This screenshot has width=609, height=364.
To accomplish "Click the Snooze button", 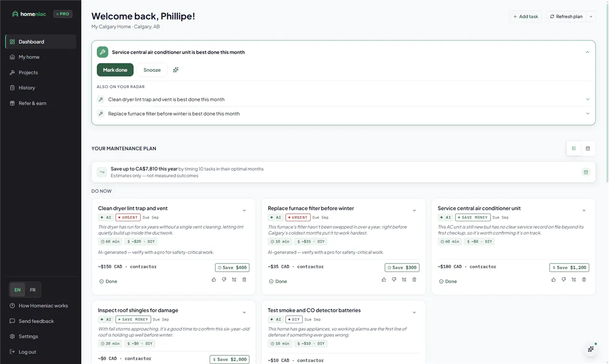I will (x=152, y=70).
